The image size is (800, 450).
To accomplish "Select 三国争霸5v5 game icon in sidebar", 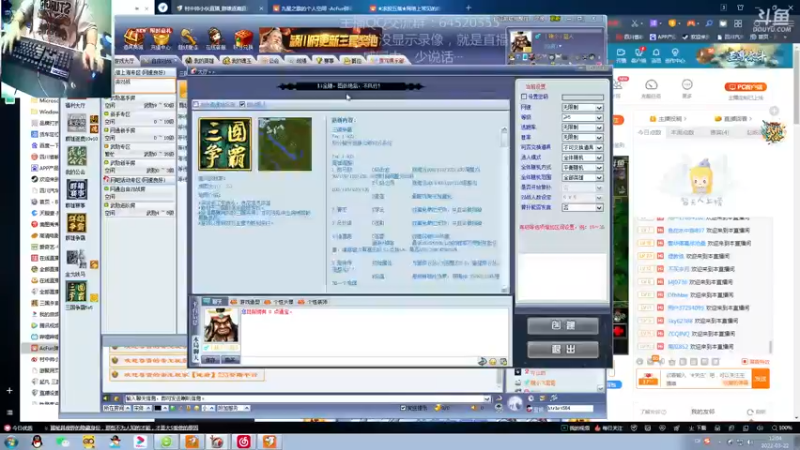I will click(x=77, y=291).
